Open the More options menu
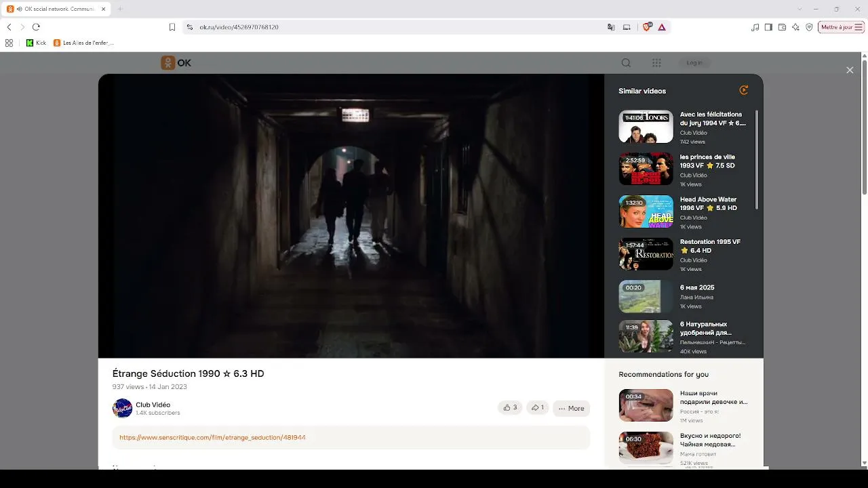 pyautogui.click(x=571, y=408)
